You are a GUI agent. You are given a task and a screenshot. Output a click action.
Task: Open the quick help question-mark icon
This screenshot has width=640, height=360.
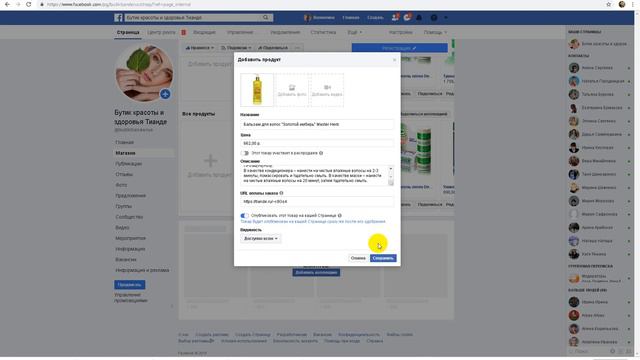(434, 18)
